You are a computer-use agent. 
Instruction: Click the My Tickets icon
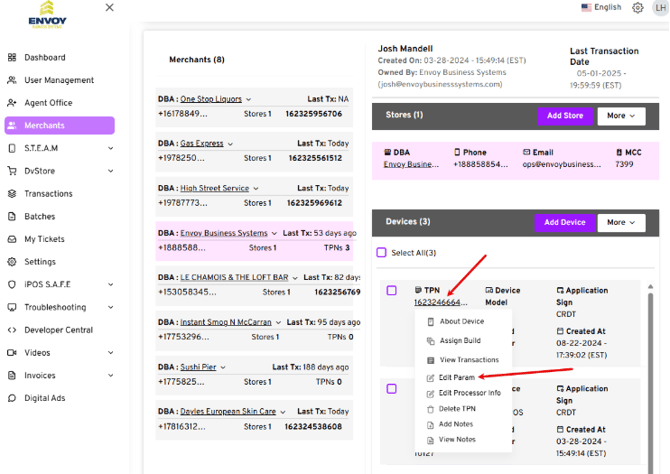tap(12, 239)
